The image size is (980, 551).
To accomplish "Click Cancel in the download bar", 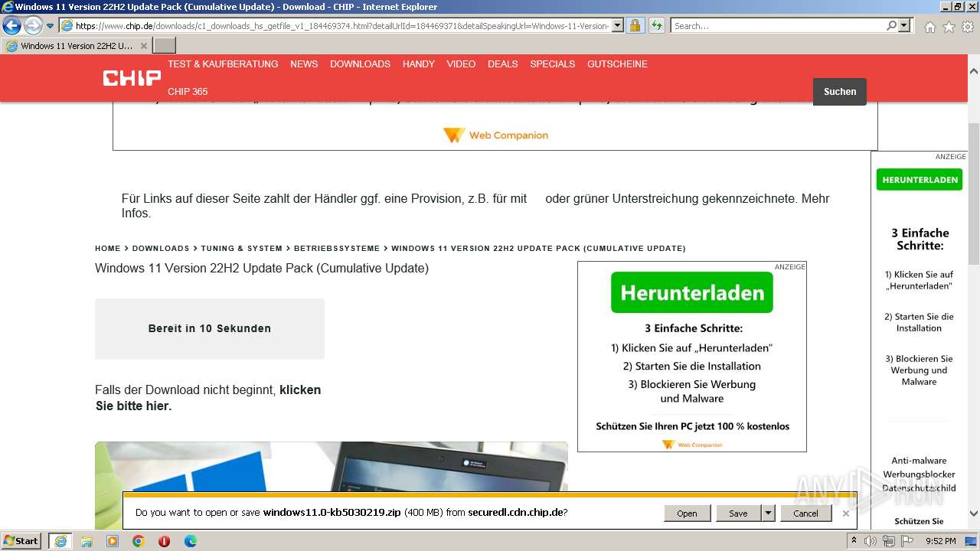I will tap(805, 514).
